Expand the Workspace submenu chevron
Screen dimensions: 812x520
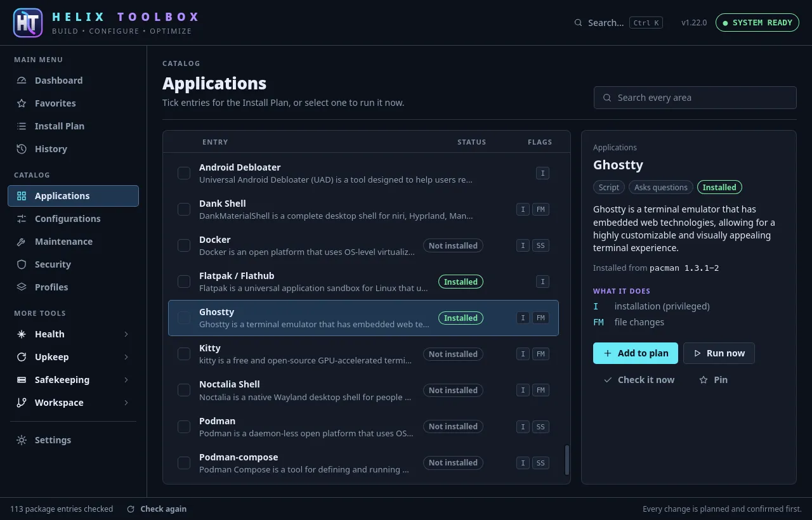(126, 403)
